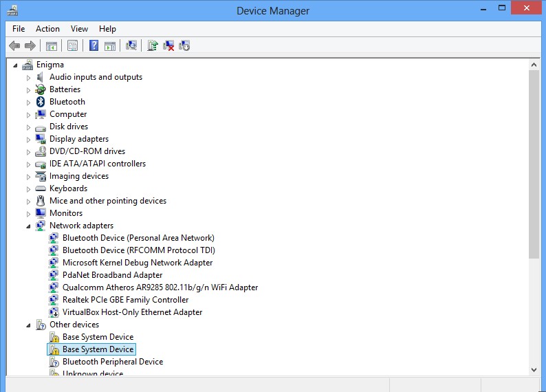Click the vertical scrollbar down arrow

534,369
